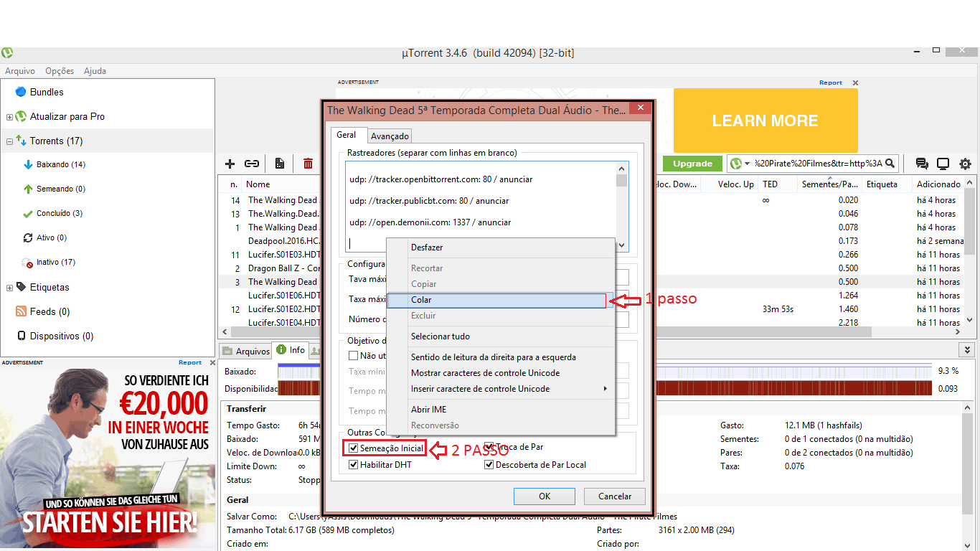Click the Add Torrent plus icon
The height and width of the screenshot is (551, 980).
230,164
